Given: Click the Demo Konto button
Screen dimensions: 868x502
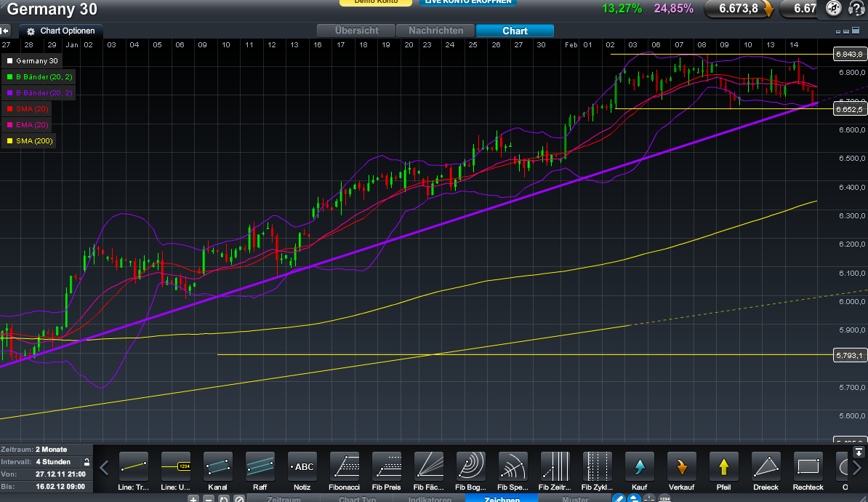Looking at the screenshot, I should pyautogui.click(x=376, y=2).
